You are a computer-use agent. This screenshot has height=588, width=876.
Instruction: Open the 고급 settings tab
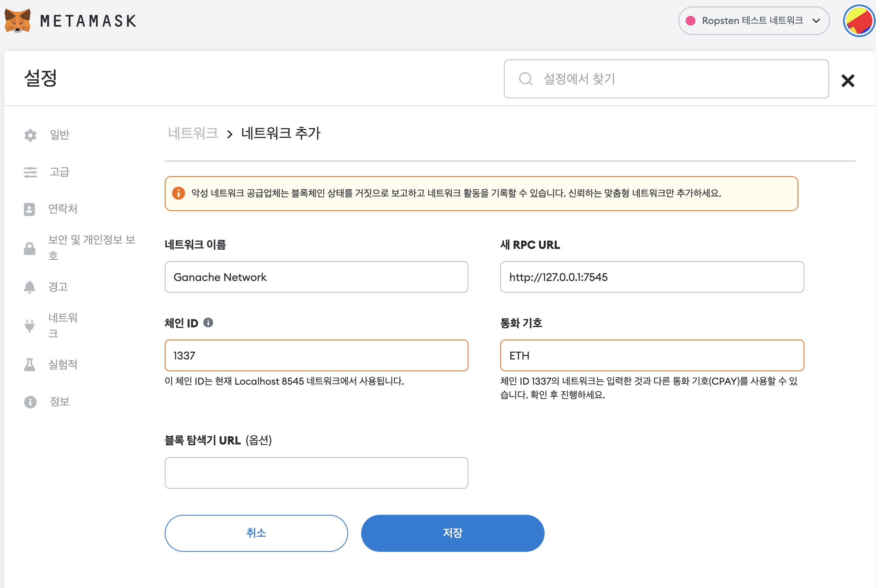pyautogui.click(x=59, y=172)
